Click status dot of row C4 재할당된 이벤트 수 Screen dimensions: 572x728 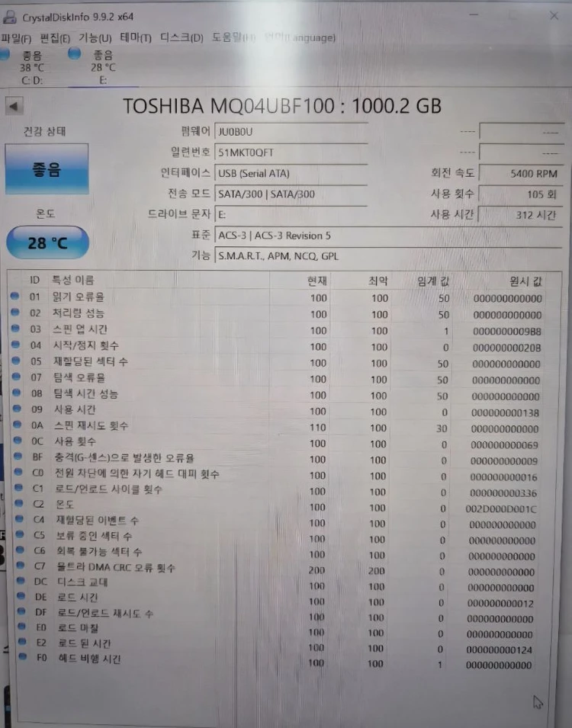(x=19, y=518)
